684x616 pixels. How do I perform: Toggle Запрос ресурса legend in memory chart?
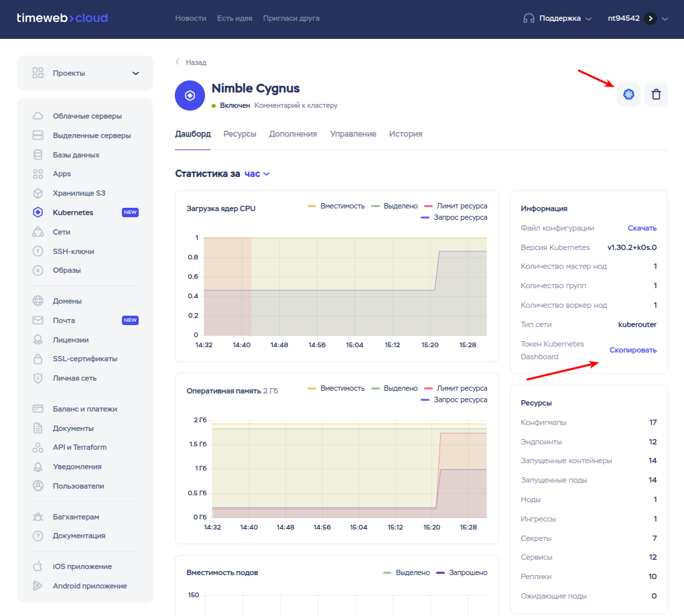point(454,399)
